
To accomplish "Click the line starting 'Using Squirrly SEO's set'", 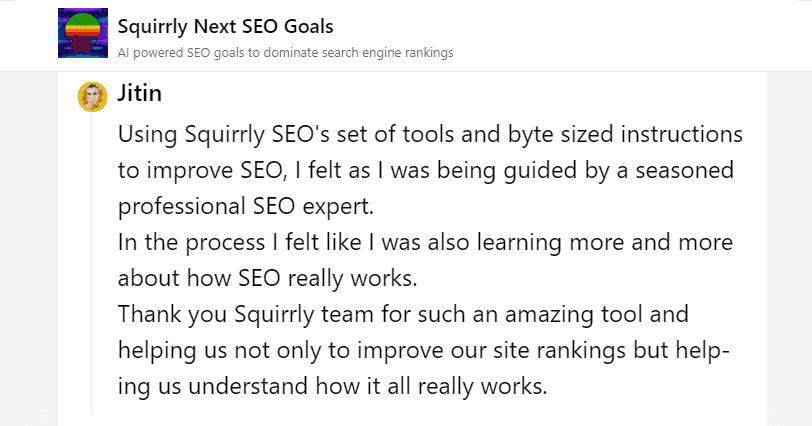I will click(430, 135).
